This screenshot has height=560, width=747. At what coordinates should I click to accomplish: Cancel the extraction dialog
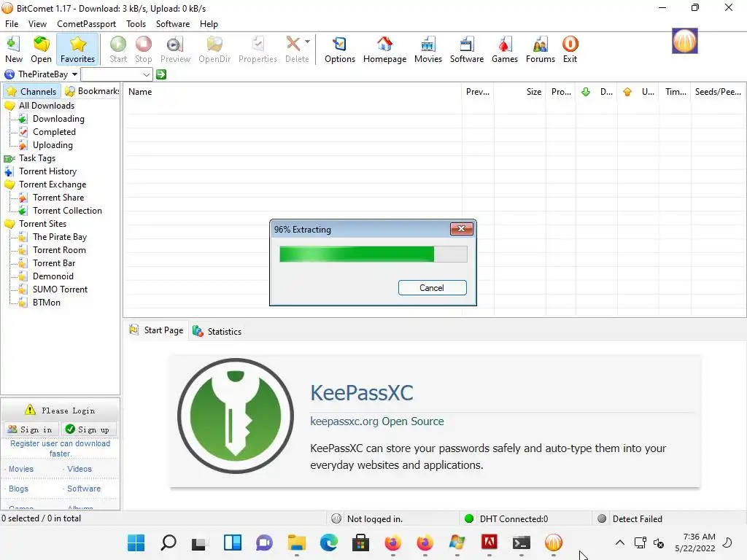tap(432, 287)
